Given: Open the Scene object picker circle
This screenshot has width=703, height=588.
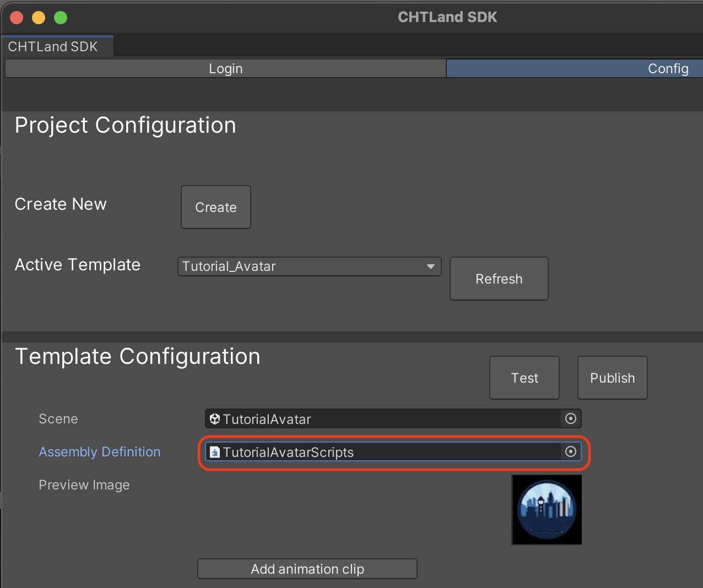Looking at the screenshot, I should 571,419.
